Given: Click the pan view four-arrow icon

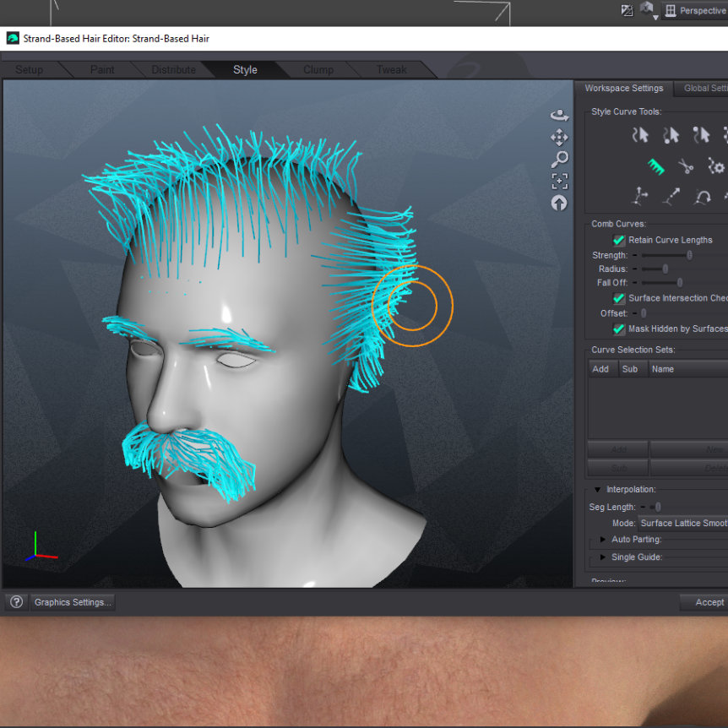Looking at the screenshot, I should point(559,137).
